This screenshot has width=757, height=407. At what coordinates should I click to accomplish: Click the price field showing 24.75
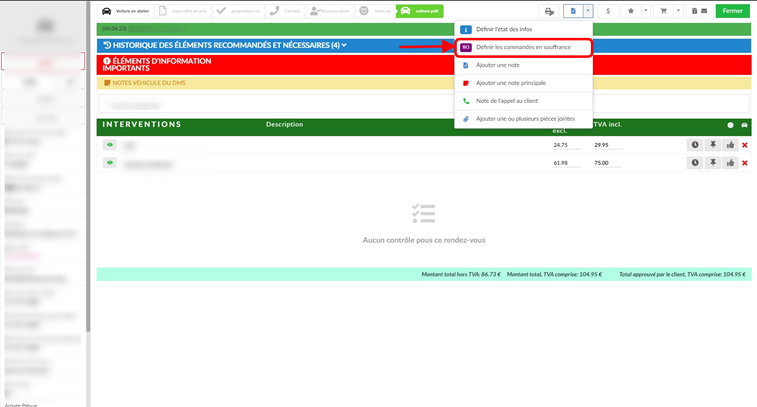[567, 145]
